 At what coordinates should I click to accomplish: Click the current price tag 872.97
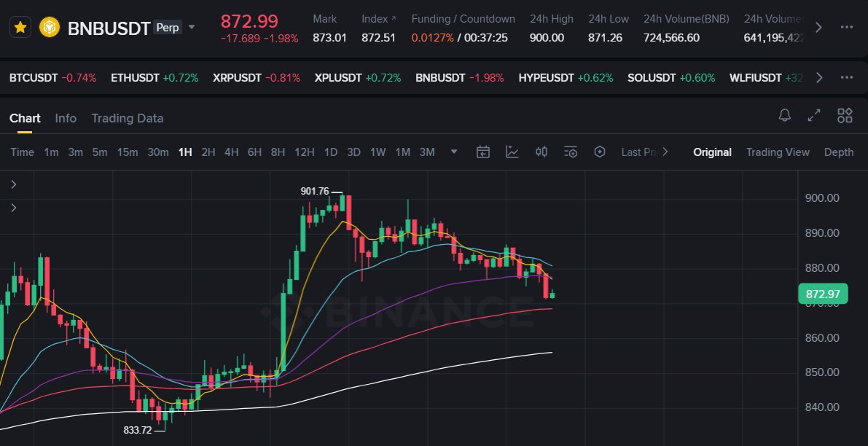823,294
